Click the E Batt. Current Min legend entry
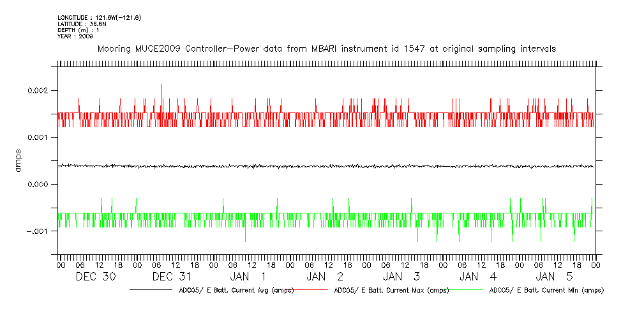 [546, 290]
